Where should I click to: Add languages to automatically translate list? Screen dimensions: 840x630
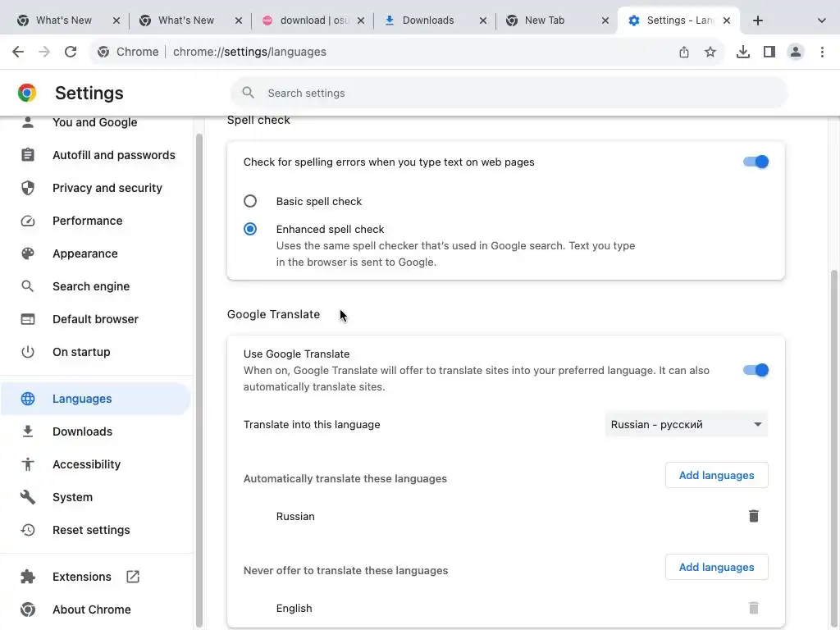[716, 475]
